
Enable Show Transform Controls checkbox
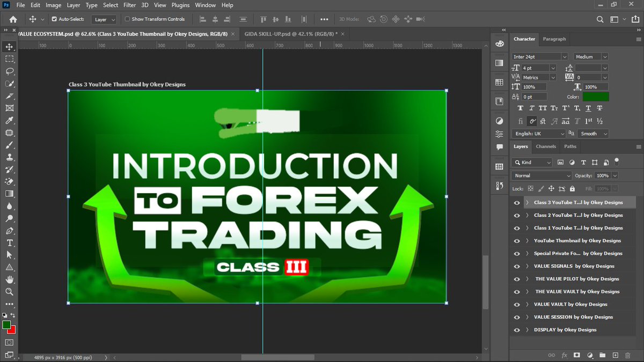(x=127, y=19)
